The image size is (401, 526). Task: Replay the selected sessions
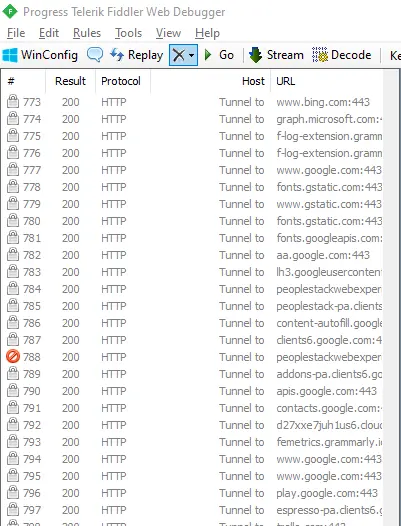coord(137,55)
